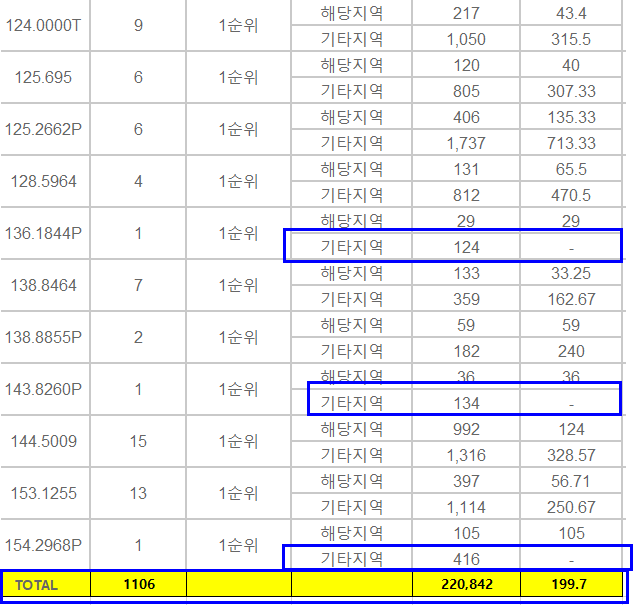Select the 153.1255 type cell
Image resolution: width=633 pixels, height=605 pixels.
click(45, 493)
